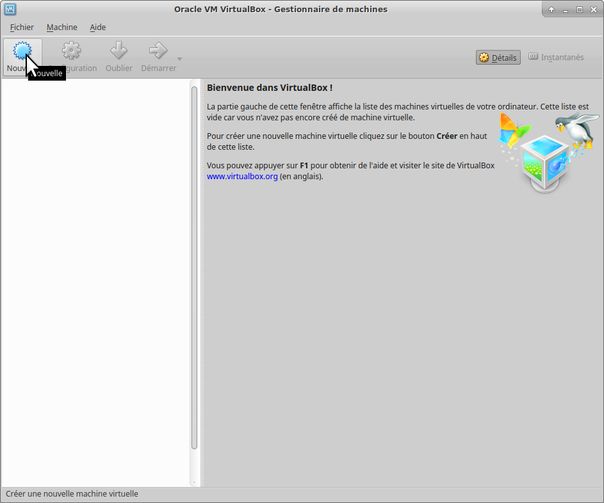Close the VirtualBox manager window

(x=594, y=10)
